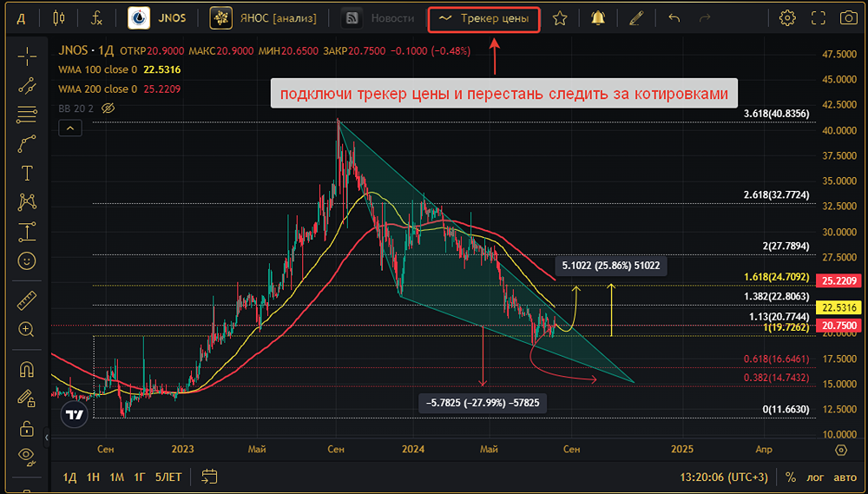The image size is (868, 494).
Task: Select the ruler measure tool
Action: pos(27,300)
